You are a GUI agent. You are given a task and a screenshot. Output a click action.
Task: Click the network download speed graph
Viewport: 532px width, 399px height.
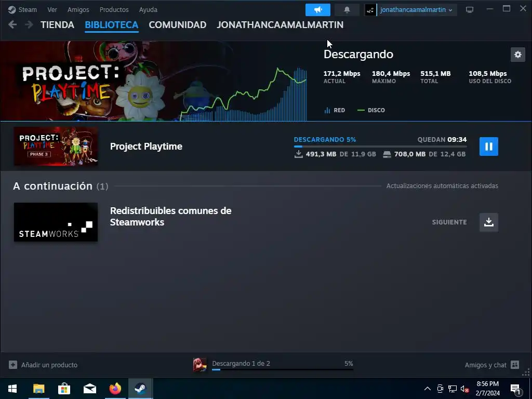(243, 94)
